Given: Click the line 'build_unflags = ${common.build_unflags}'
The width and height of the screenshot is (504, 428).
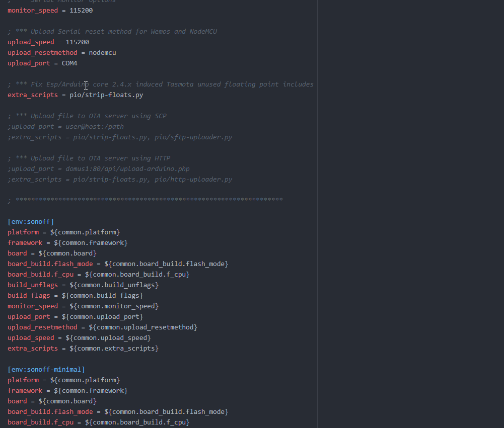Looking at the screenshot, I should [83, 285].
